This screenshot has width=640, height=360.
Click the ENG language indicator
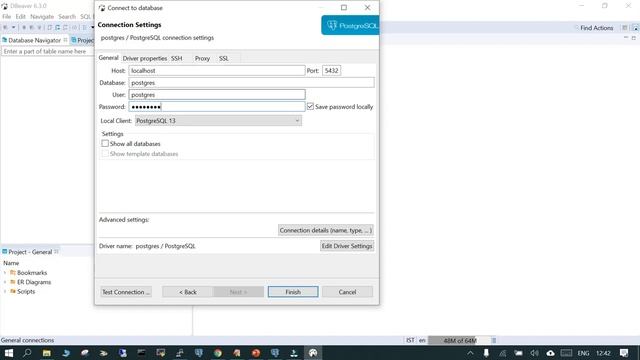coord(583,353)
